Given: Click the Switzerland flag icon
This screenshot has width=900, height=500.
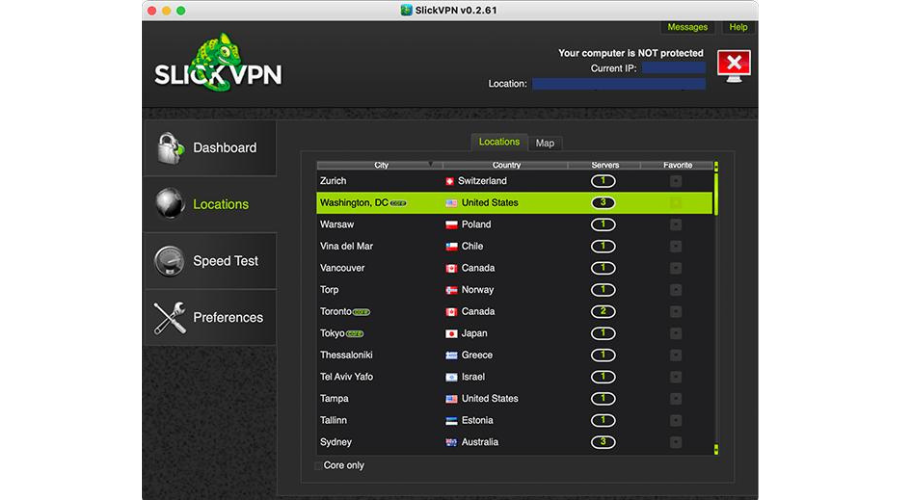Looking at the screenshot, I should click(449, 181).
